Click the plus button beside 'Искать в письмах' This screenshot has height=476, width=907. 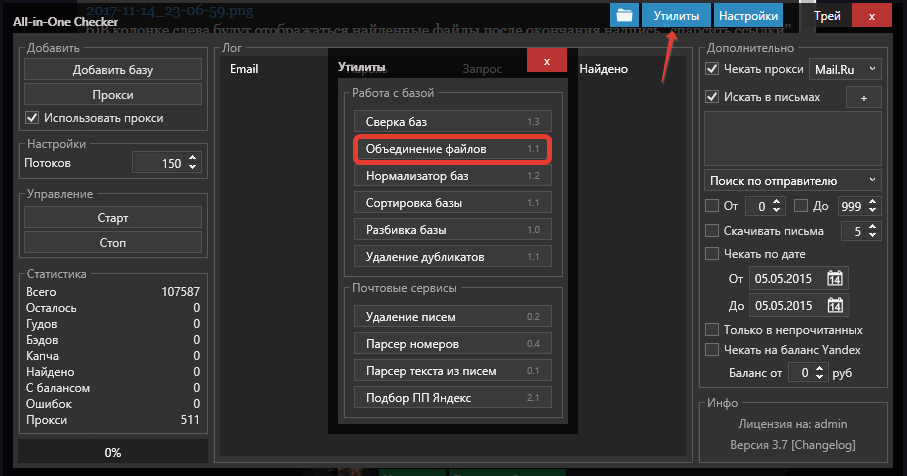pos(863,97)
